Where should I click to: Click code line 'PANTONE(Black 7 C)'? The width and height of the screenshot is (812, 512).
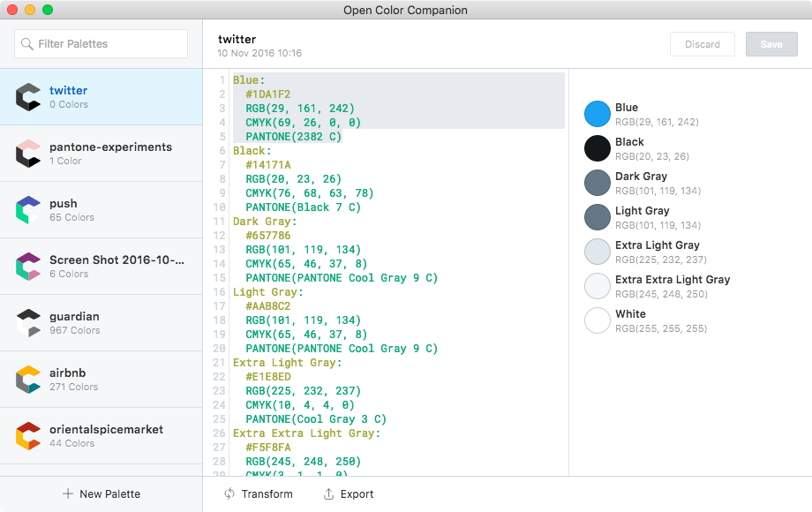[304, 207]
